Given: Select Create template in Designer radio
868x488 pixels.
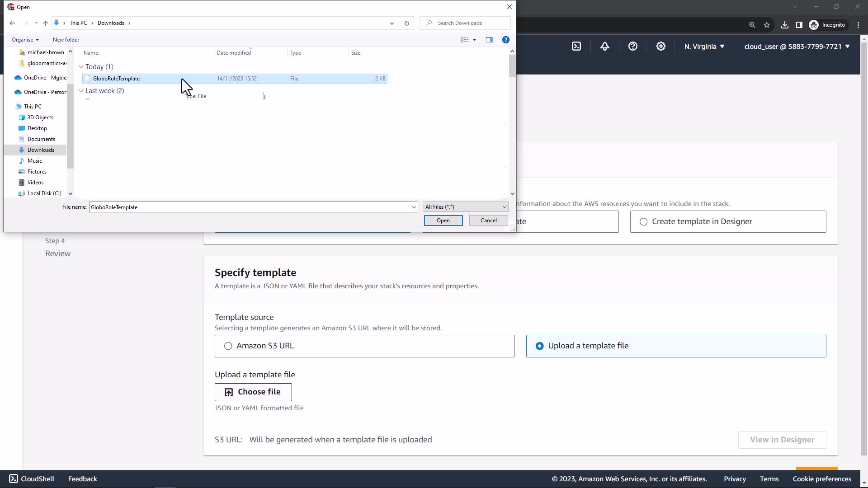Looking at the screenshot, I should pyautogui.click(x=643, y=222).
